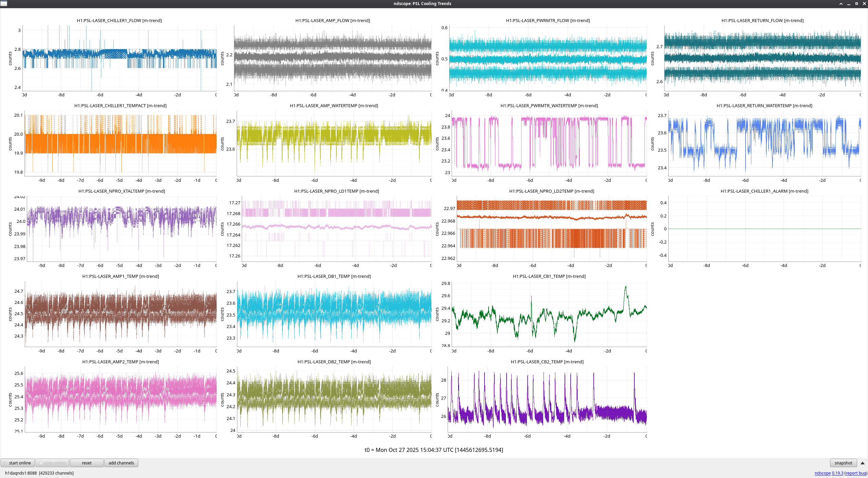Click inside the CHILLER1_FLOW blue plot

click(119, 58)
